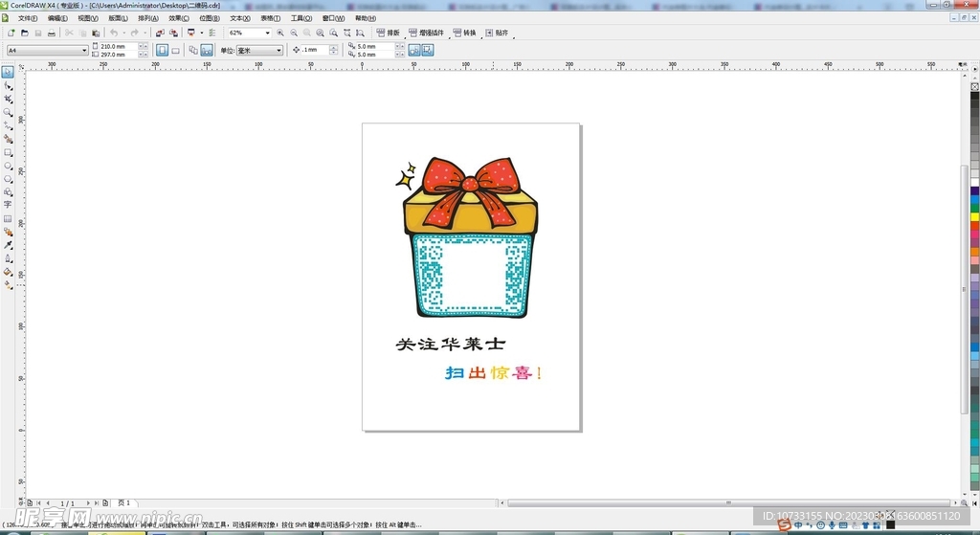Pick the yellow swatch in color palette
The image size is (980, 535).
tap(974, 217)
